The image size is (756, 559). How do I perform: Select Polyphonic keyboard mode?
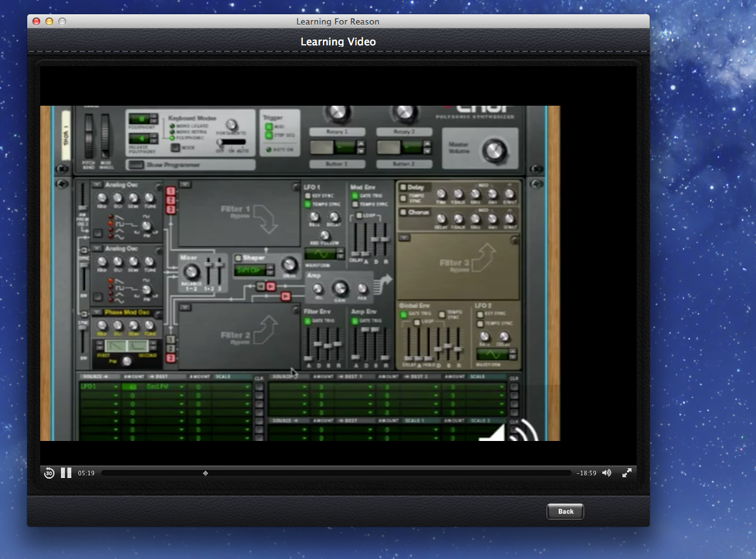point(172,137)
